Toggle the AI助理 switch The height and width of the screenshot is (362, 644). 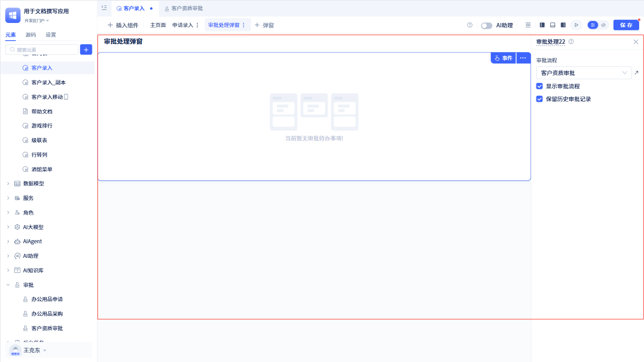coord(487,26)
